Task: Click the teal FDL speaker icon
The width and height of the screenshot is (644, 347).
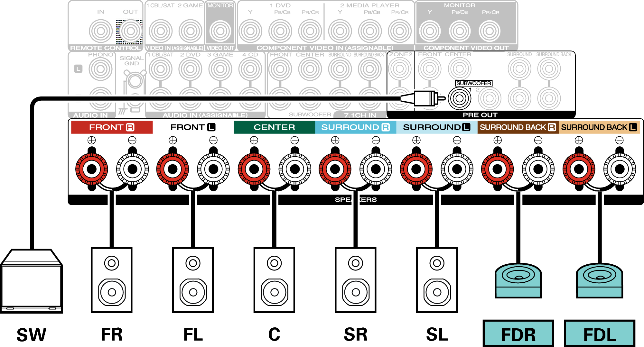Action: coord(599,280)
